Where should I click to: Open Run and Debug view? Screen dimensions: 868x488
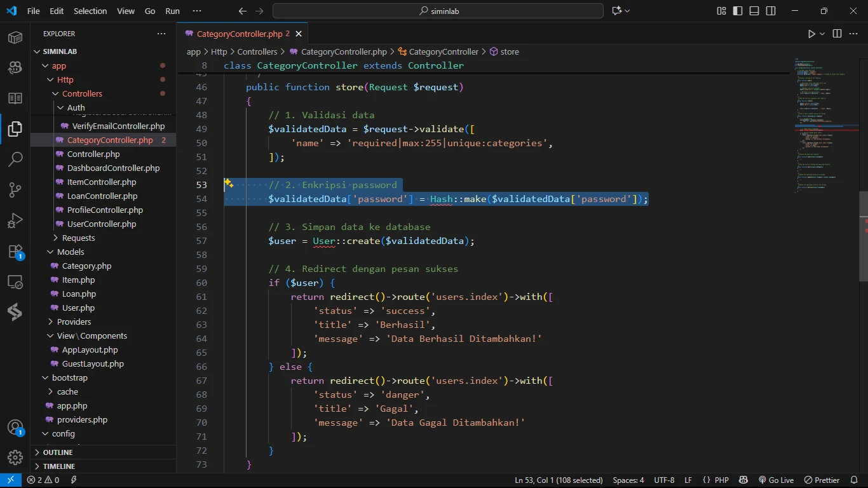tap(15, 220)
